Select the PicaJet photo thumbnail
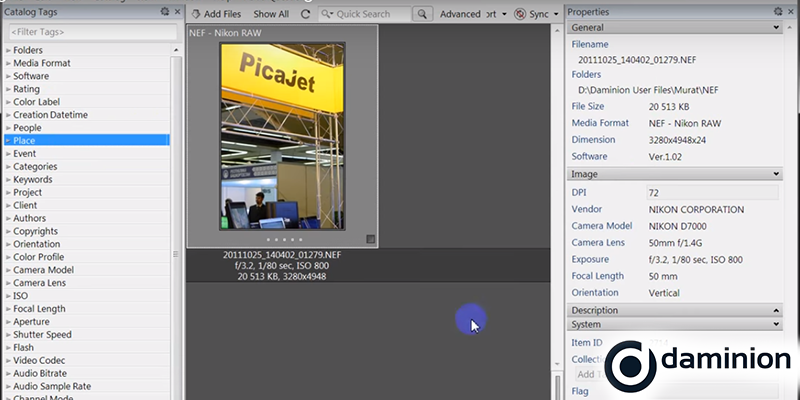Screen dimensions: 800x400 (282, 135)
